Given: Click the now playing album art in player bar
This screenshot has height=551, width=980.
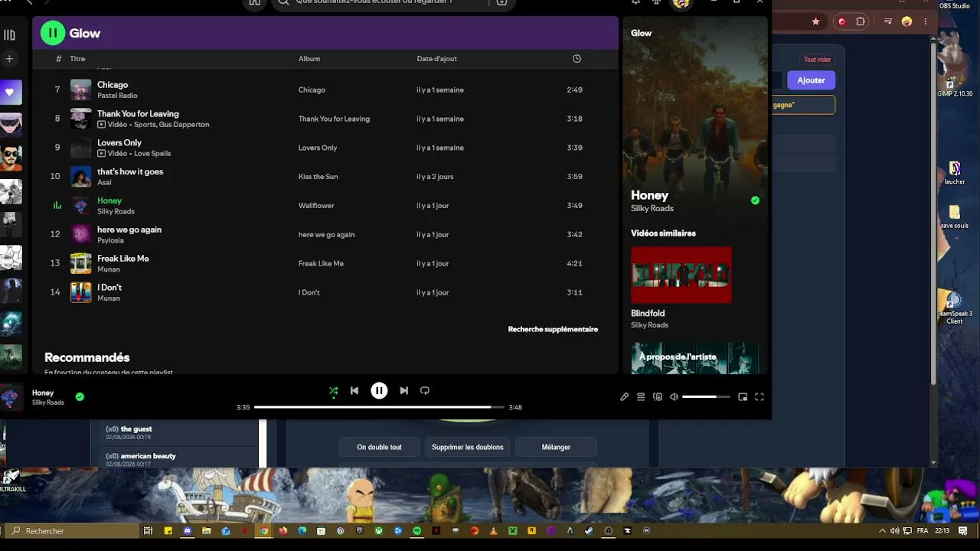Looking at the screenshot, I should (x=10, y=397).
